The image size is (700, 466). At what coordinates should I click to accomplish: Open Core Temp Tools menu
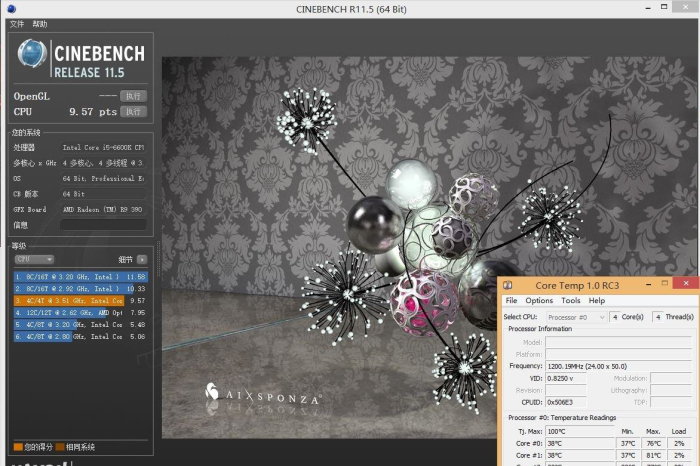click(570, 300)
